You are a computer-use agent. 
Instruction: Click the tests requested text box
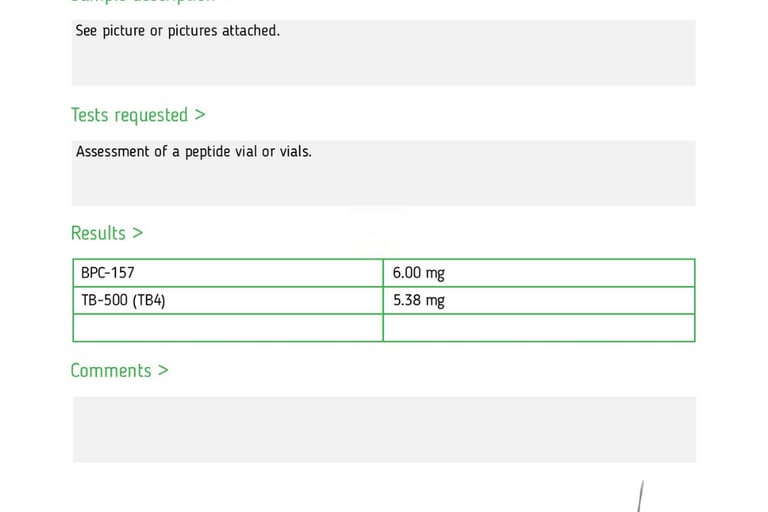point(384,173)
